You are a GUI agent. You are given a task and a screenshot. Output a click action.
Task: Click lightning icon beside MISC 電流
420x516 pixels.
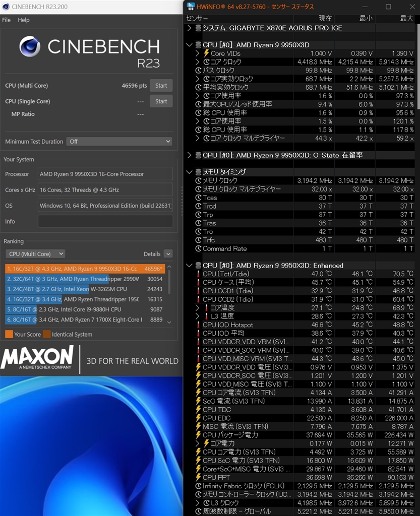(198, 426)
